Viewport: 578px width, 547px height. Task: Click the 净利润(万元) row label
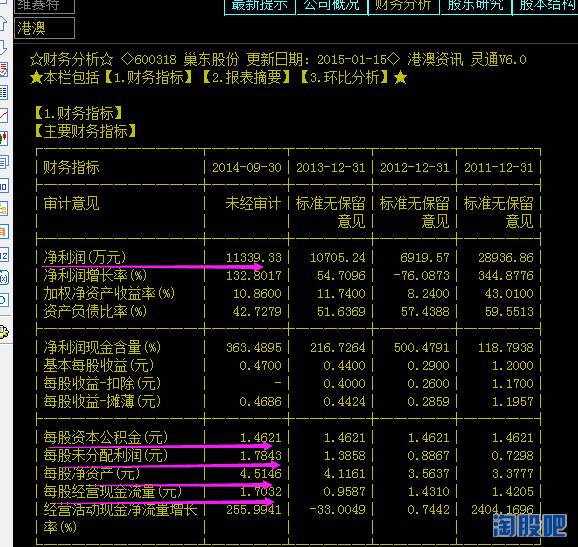[x=85, y=257]
